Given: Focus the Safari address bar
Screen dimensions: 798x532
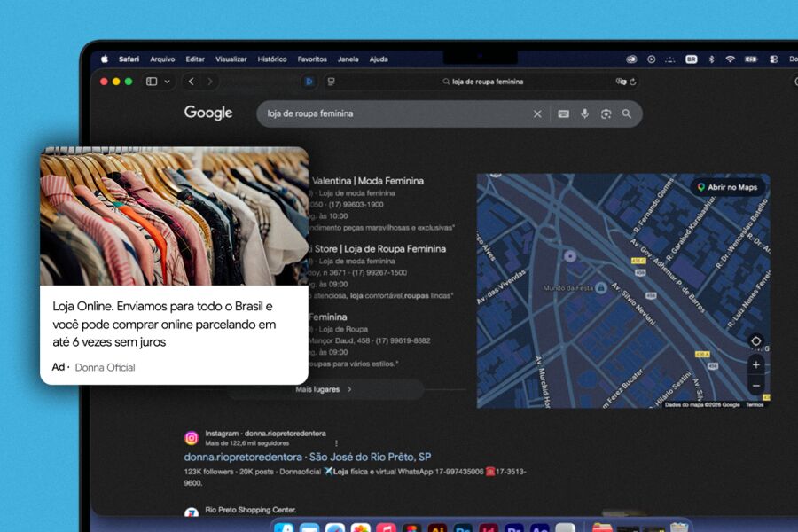Looking at the screenshot, I should (482, 82).
